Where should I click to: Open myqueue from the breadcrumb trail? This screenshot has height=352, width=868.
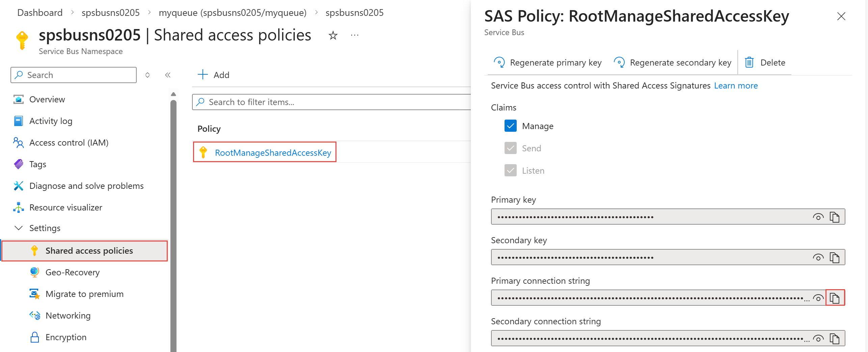(x=233, y=12)
